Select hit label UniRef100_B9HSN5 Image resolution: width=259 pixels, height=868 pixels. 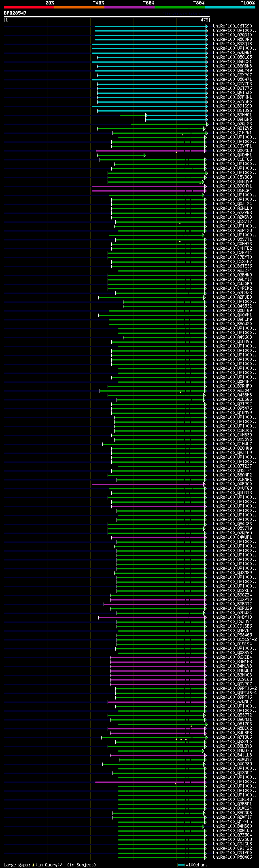[232, 120]
